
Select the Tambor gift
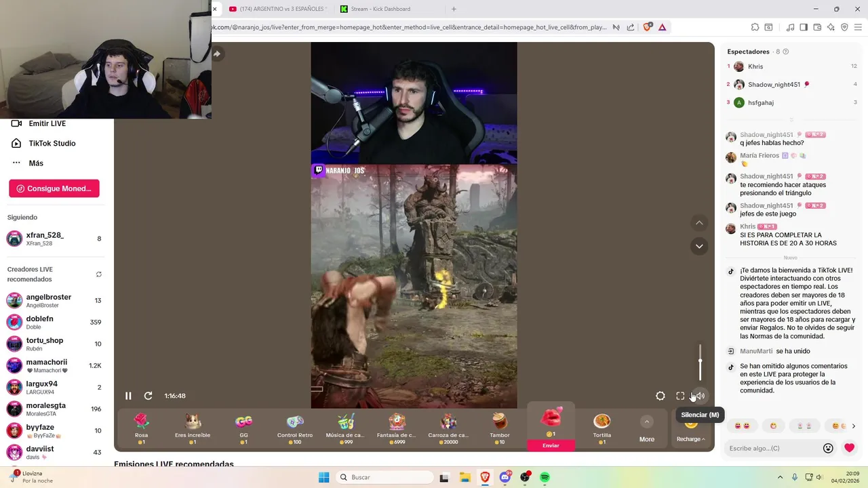coord(500,428)
